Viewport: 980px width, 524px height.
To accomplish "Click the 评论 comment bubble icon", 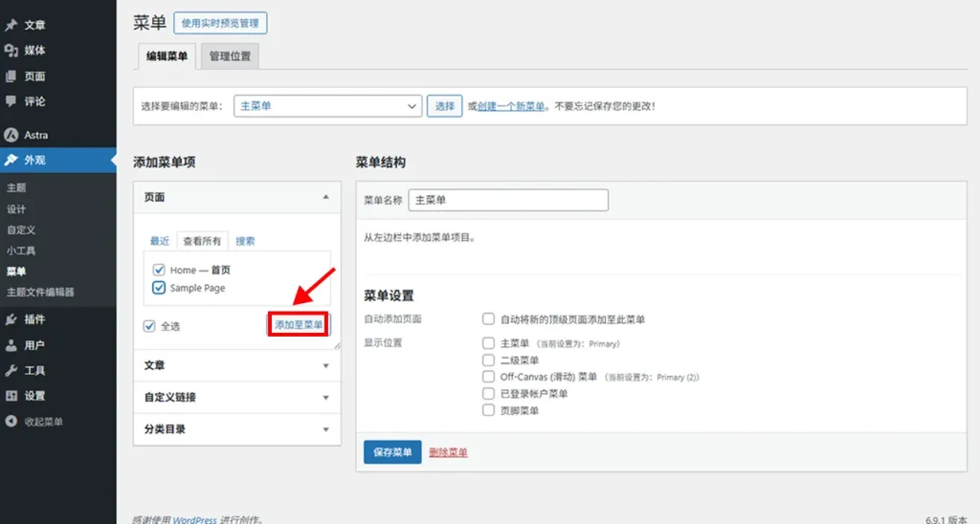I will (11, 101).
